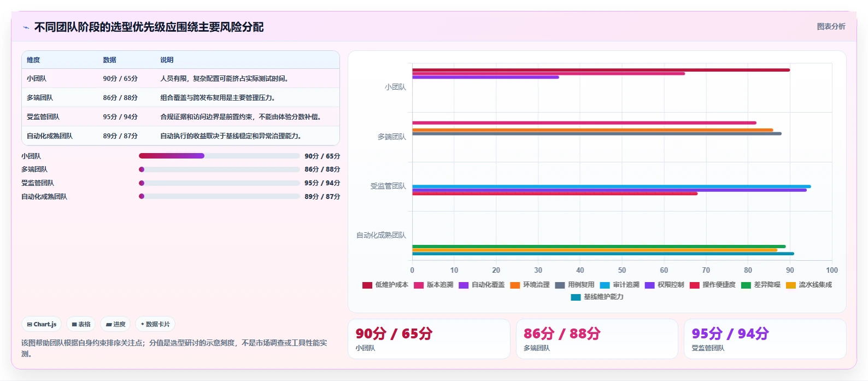Click the 86分 / 88分 table cell
868x381 pixels.
(x=120, y=98)
